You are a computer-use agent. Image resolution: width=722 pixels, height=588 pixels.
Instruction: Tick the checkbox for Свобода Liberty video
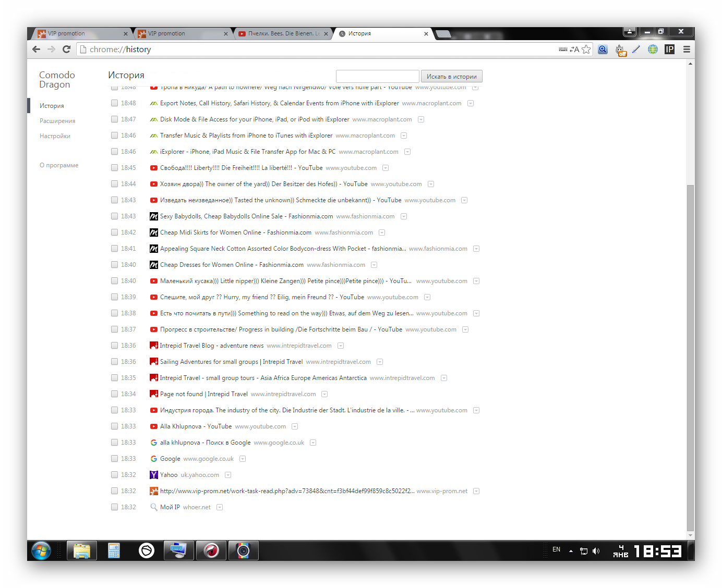114,168
